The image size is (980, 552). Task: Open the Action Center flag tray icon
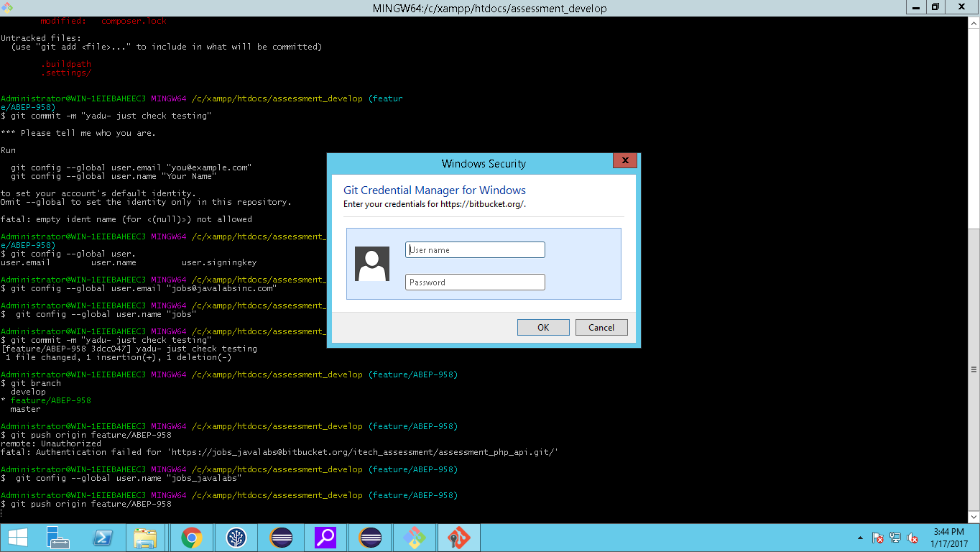pos(877,538)
